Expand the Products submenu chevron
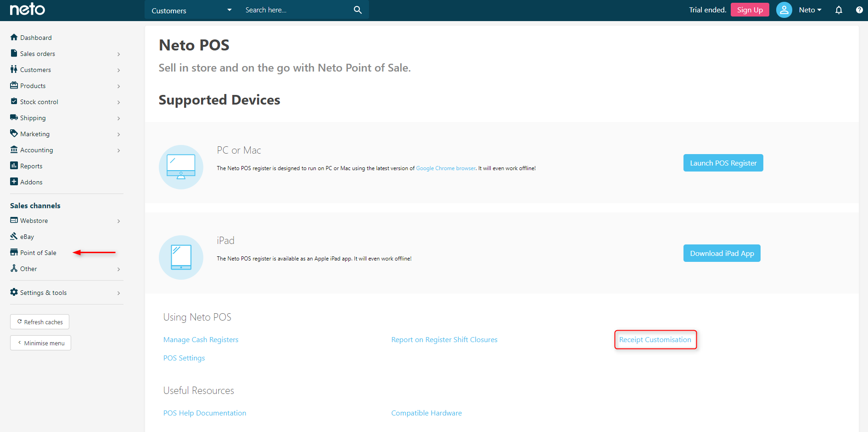This screenshot has width=868, height=432. click(x=118, y=86)
